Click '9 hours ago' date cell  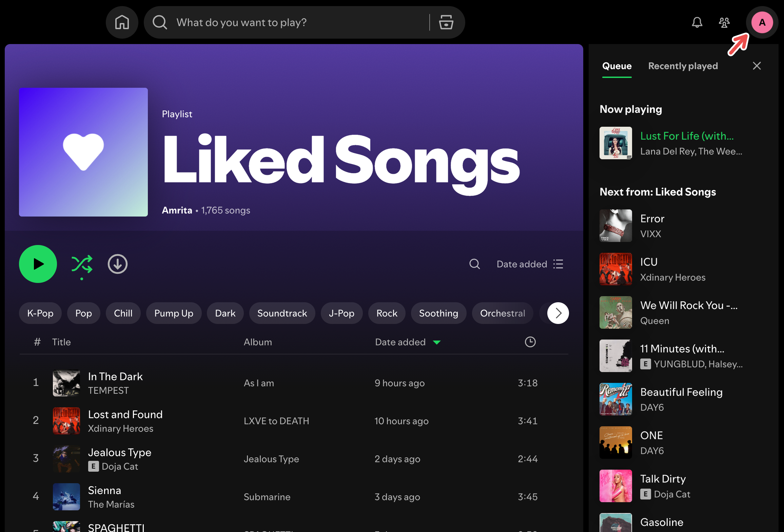pyautogui.click(x=400, y=383)
